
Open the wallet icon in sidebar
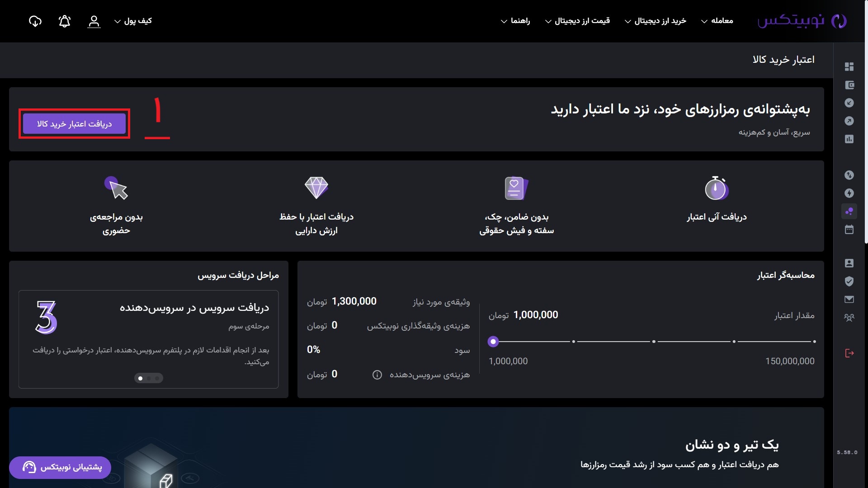click(849, 85)
